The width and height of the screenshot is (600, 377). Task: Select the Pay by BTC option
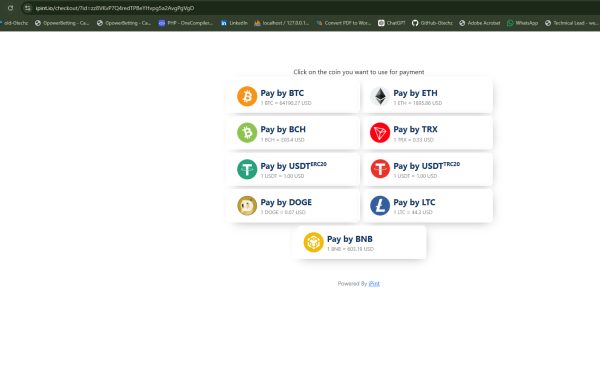[293, 96]
